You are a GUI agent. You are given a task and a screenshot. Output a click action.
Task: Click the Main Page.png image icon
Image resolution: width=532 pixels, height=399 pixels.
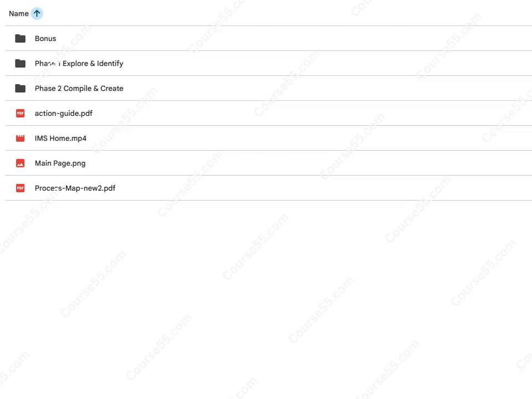(21, 163)
